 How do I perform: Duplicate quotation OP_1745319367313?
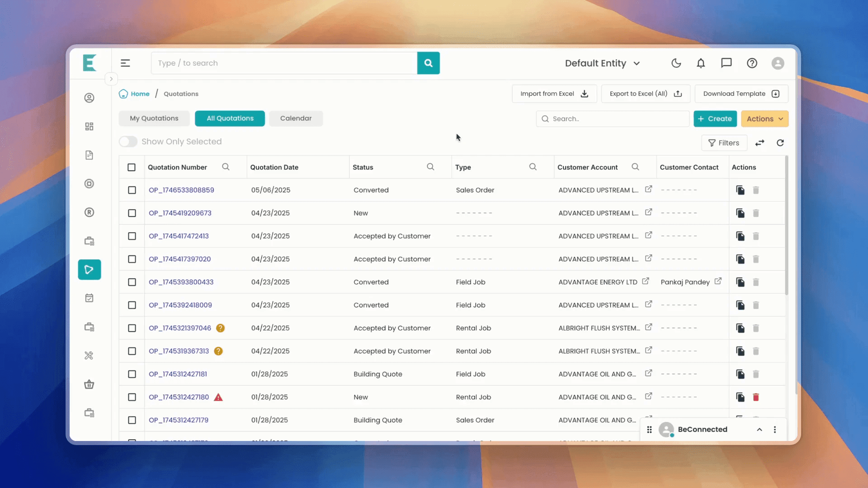pos(740,351)
